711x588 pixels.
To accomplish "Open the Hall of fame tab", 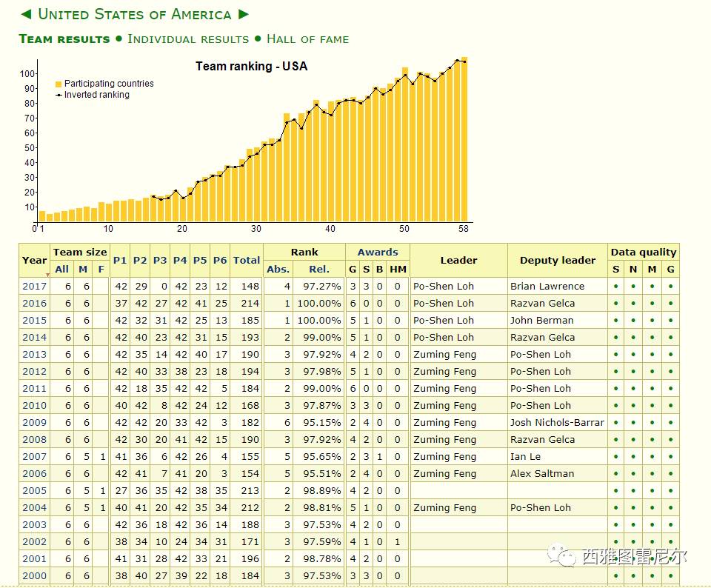I will (x=308, y=39).
